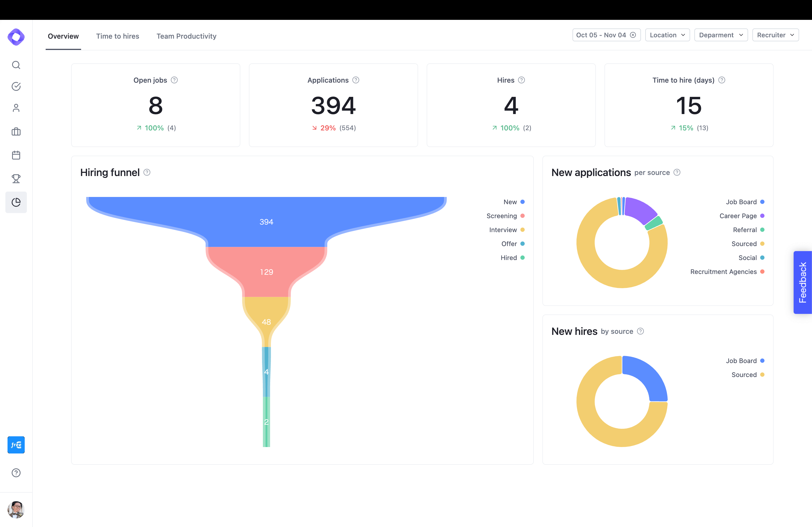Open the Feedback side button
812x527 pixels.
click(802, 282)
